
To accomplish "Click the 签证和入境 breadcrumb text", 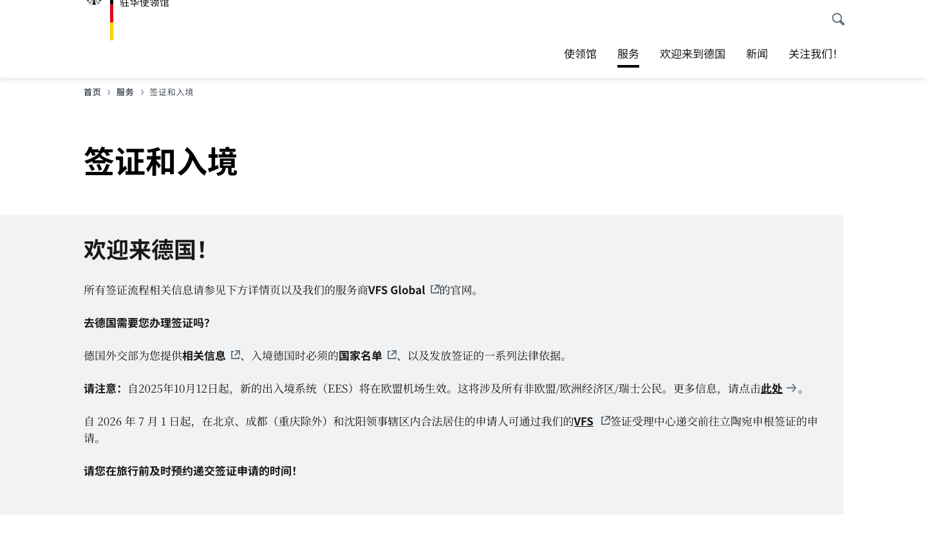I will point(171,92).
